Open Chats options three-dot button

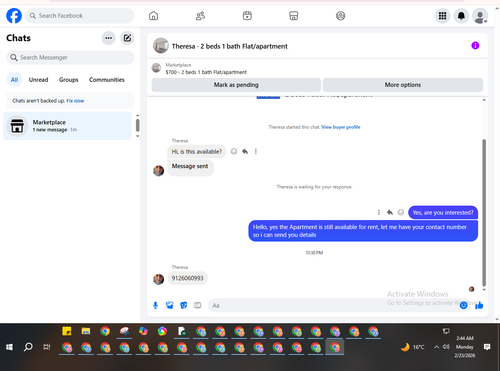(x=108, y=38)
